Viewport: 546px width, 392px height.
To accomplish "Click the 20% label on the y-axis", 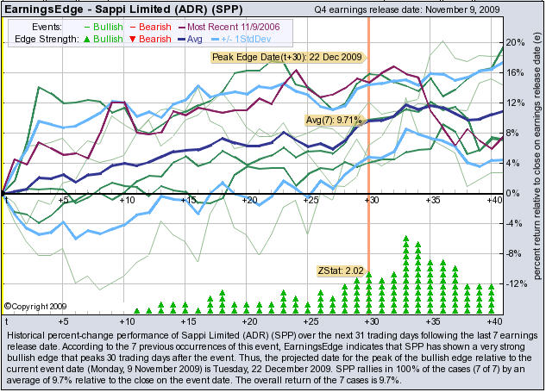I will point(515,42).
